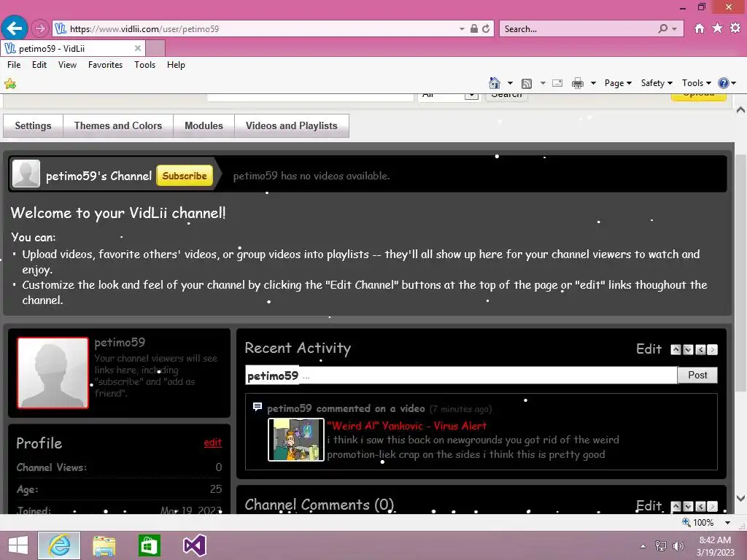Move Channel Comments module up
Viewport: 747px width, 560px height.
676,506
